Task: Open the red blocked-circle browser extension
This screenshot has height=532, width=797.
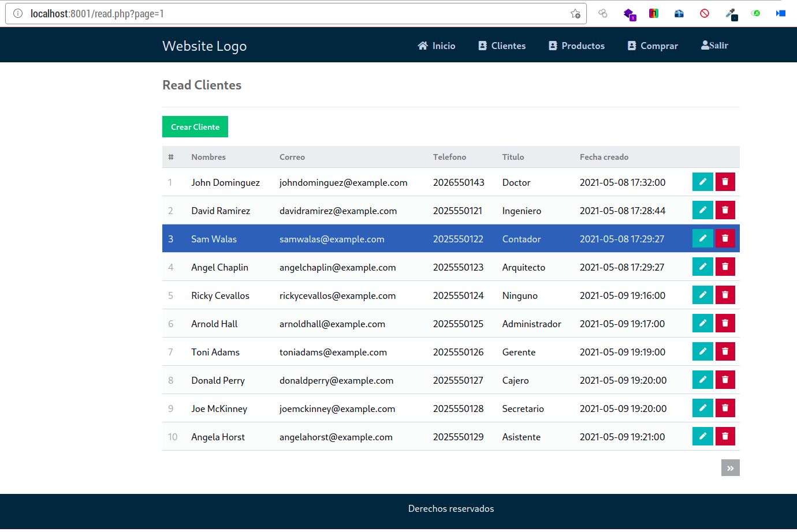Action: (705, 13)
